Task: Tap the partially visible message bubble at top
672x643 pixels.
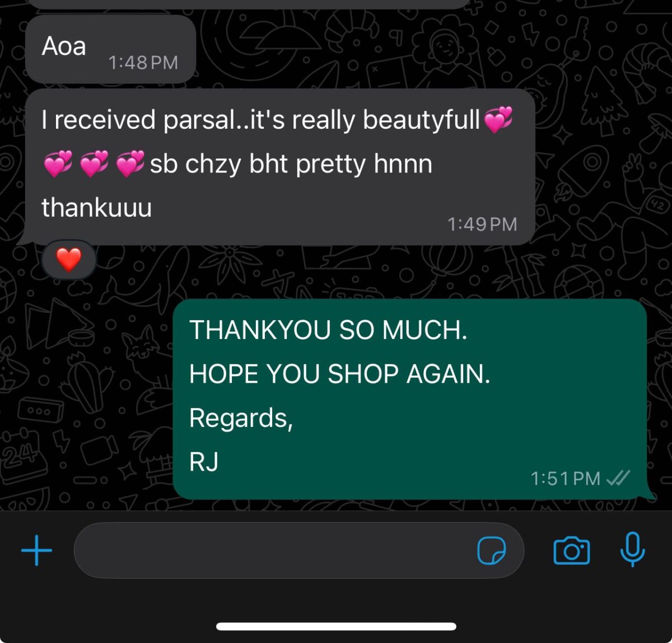Action: (x=249, y=4)
